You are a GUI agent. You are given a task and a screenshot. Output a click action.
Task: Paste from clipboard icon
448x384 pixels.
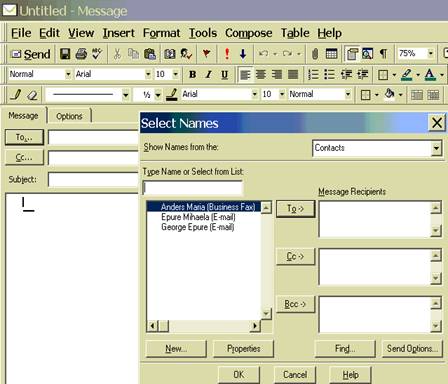point(150,54)
